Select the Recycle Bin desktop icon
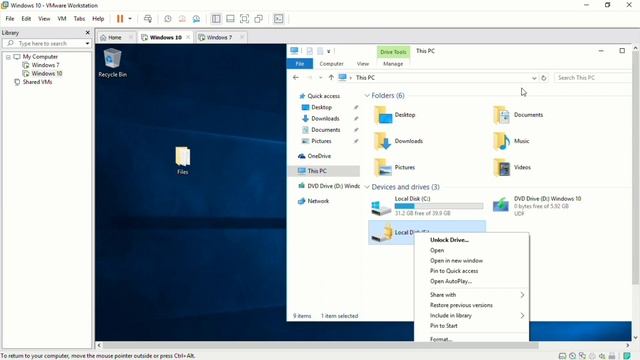Image resolution: width=640 pixels, height=360 pixels. [x=112, y=63]
